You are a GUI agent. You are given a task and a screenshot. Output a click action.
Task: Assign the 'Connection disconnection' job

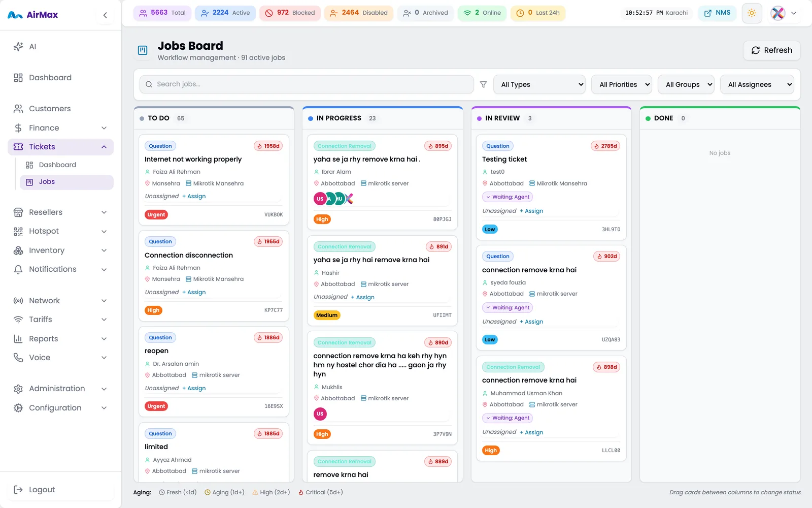(194, 293)
